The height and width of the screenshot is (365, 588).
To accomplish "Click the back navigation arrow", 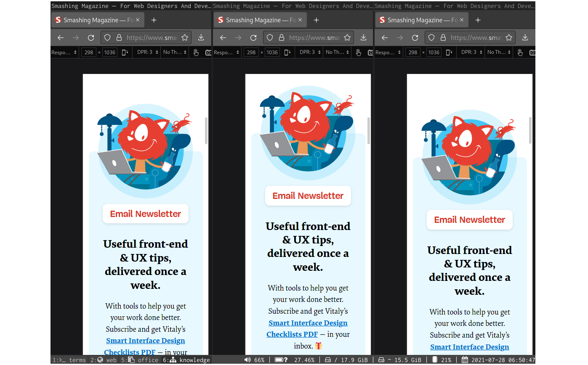I will 60,37.
